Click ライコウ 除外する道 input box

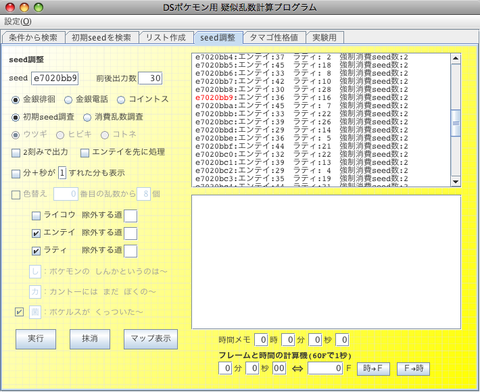coord(130,216)
